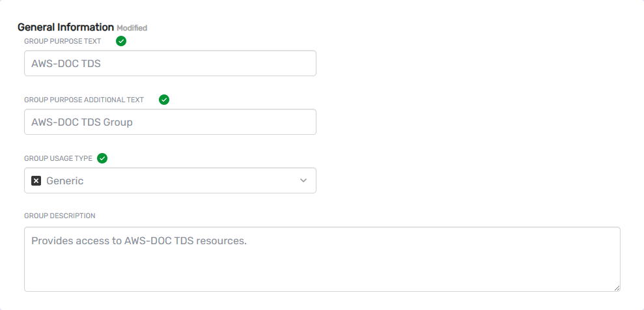The height and width of the screenshot is (310, 644).
Task: Click the Group Purpose Additional Text label
Action: (84, 100)
